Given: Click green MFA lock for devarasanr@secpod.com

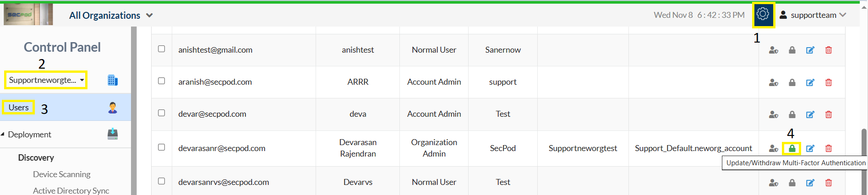Looking at the screenshot, I should [x=792, y=148].
